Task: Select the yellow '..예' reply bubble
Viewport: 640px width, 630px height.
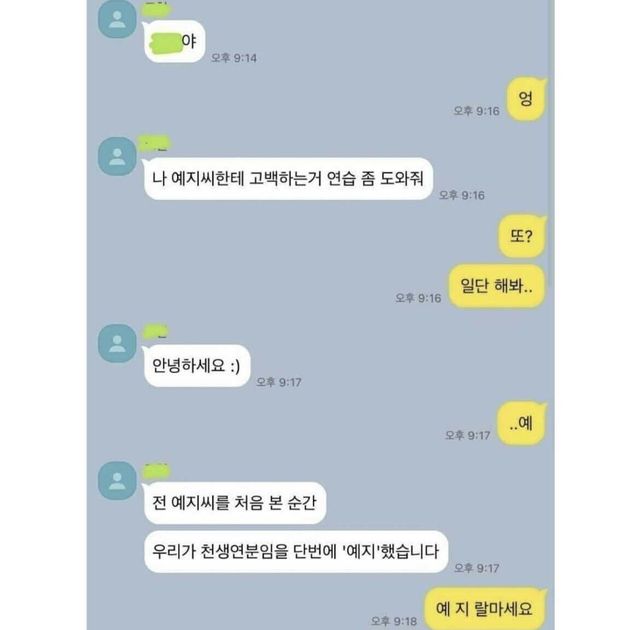Action: pos(521,423)
